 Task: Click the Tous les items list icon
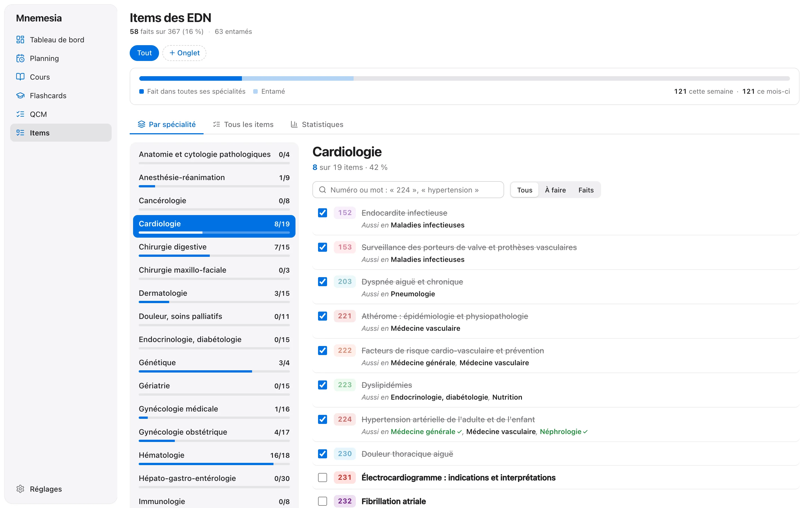tap(217, 124)
